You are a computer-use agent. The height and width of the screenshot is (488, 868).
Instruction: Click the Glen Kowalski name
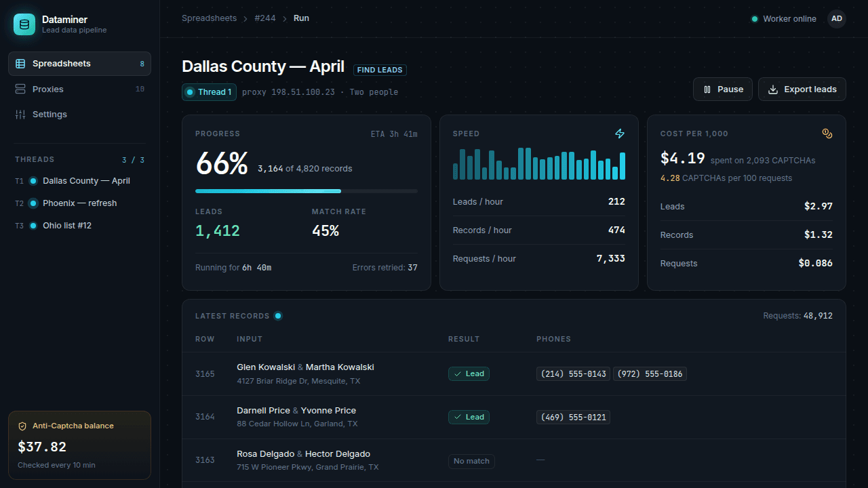coord(266,367)
